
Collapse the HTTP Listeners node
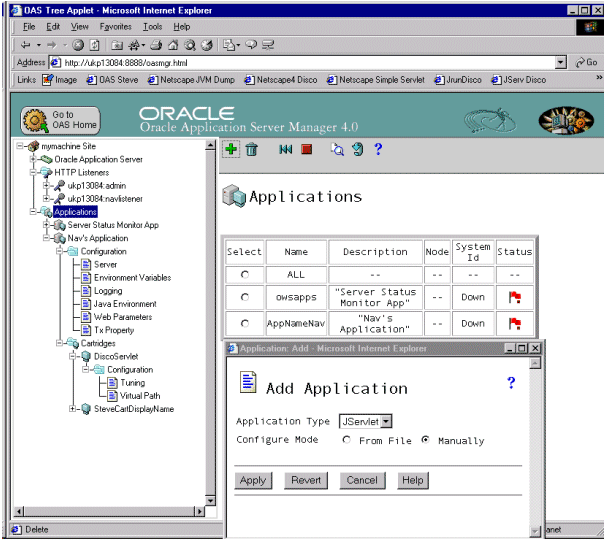coord(33,172)
